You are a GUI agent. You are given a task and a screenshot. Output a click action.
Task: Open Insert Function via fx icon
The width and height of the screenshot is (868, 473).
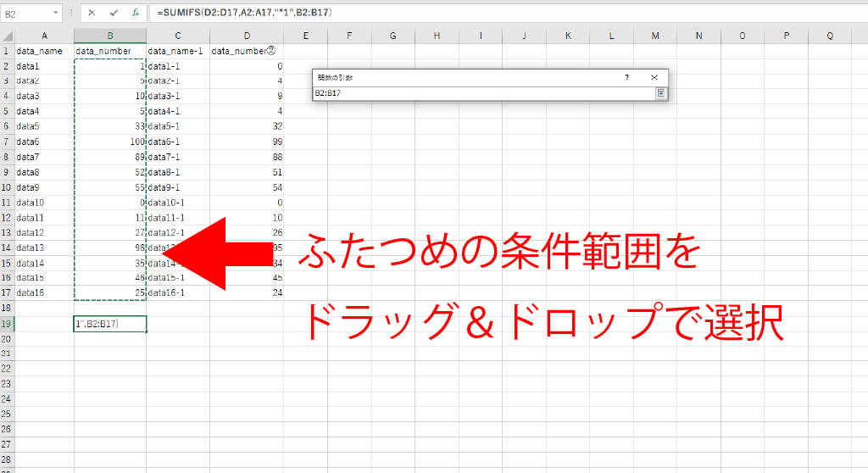click(135, 14)
